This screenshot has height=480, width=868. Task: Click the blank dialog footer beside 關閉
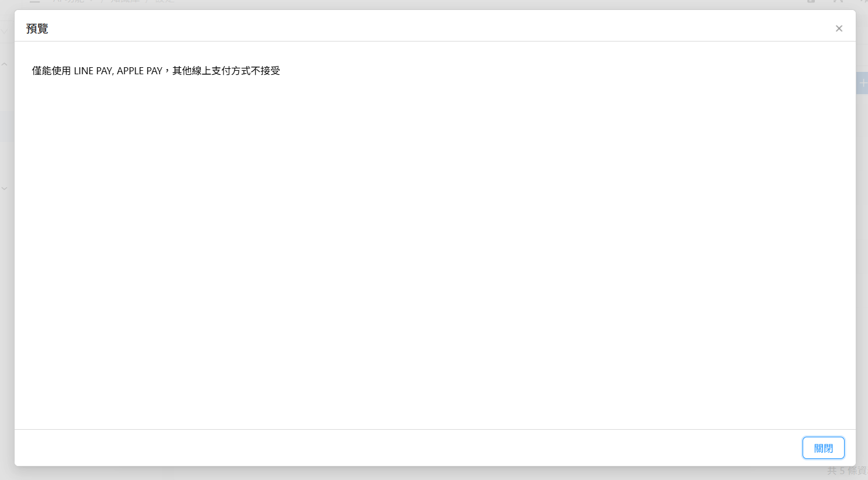pos(409,448)
